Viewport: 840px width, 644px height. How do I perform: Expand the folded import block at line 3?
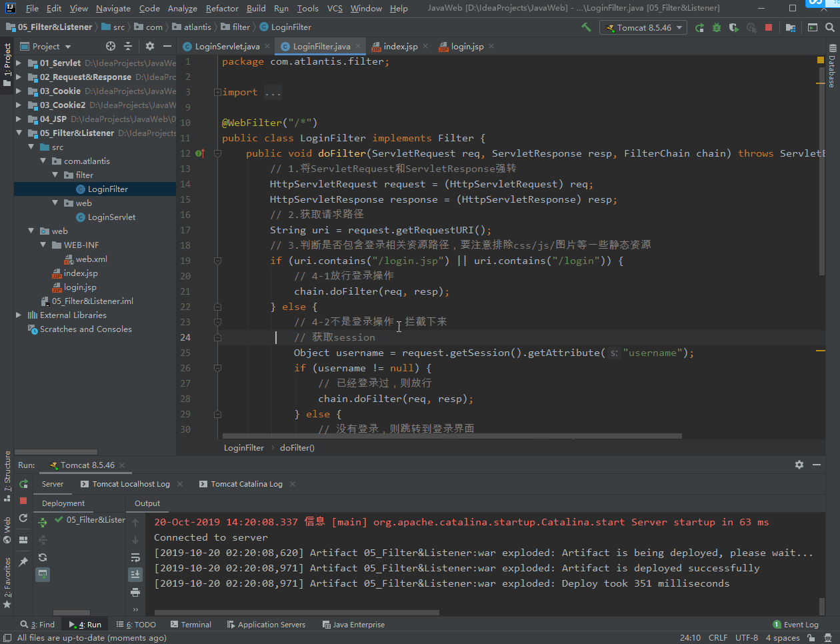point(217,92)
